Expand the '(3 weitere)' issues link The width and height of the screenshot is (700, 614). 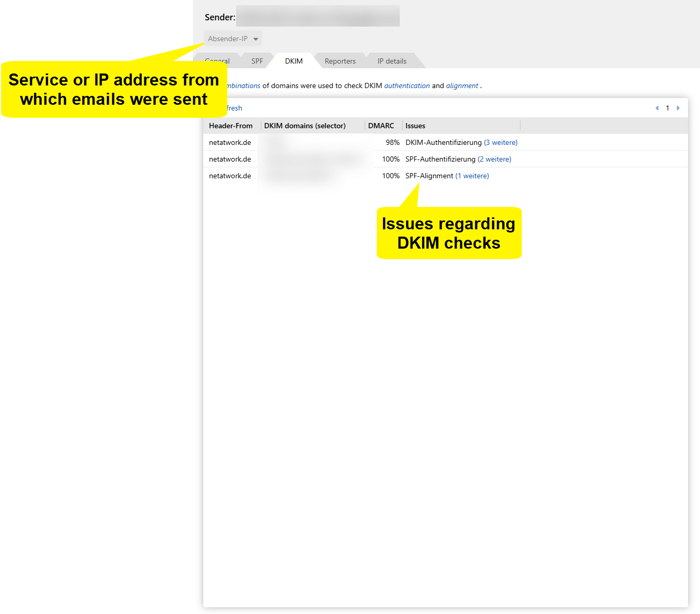click(x=500, y=142)
